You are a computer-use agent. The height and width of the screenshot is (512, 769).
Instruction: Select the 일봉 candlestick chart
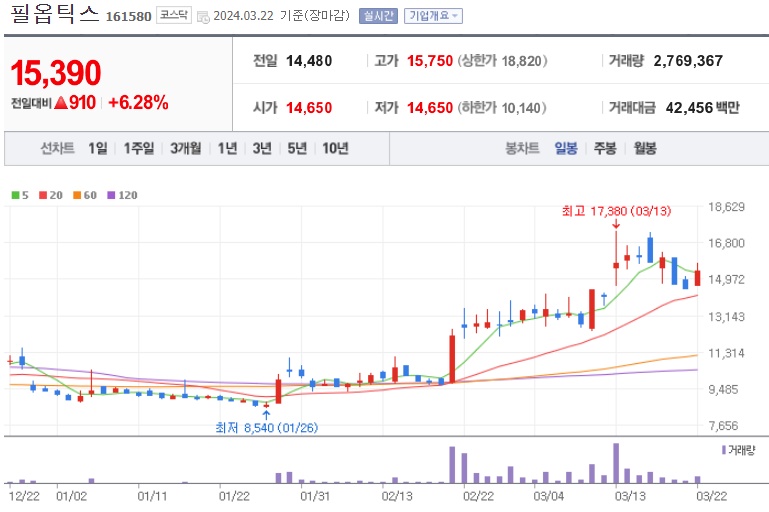point(566,148)
